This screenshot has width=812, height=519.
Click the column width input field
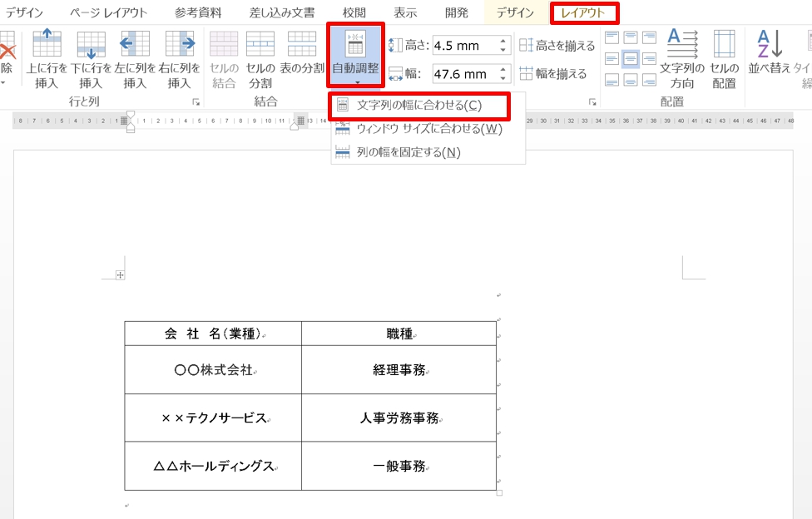click(464, 74)
